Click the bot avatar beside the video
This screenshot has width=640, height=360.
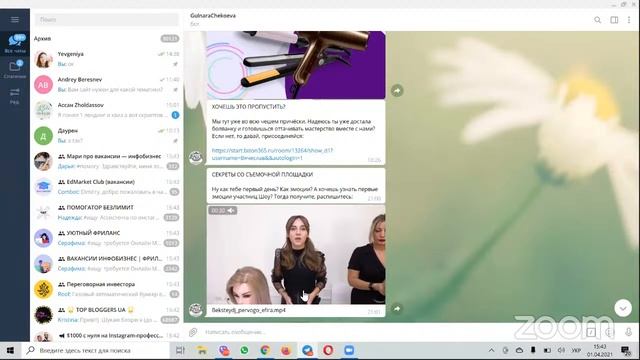point(196,310)
